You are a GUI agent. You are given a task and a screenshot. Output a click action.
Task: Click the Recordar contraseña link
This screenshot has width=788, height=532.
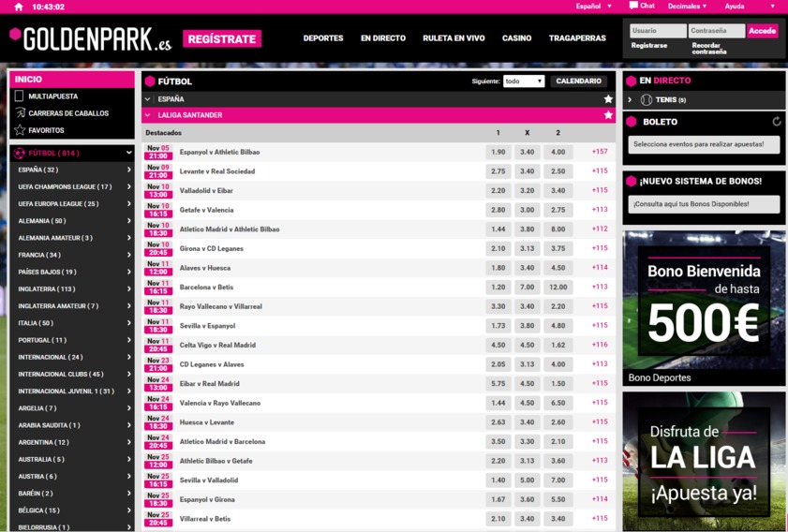coord(709,48)
